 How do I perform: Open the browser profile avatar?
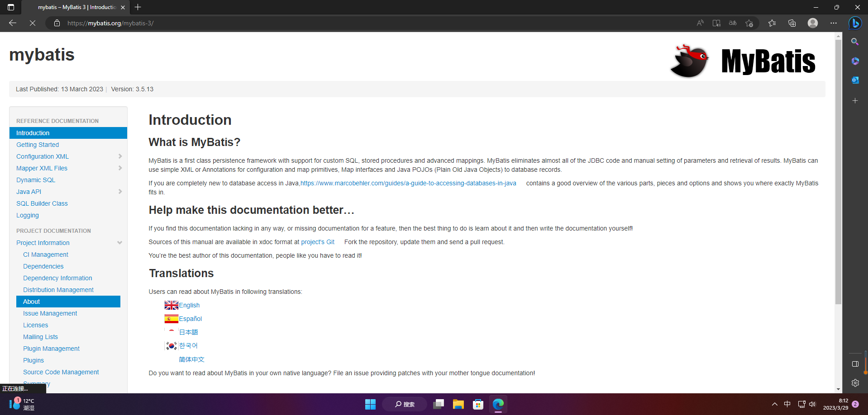813,23
